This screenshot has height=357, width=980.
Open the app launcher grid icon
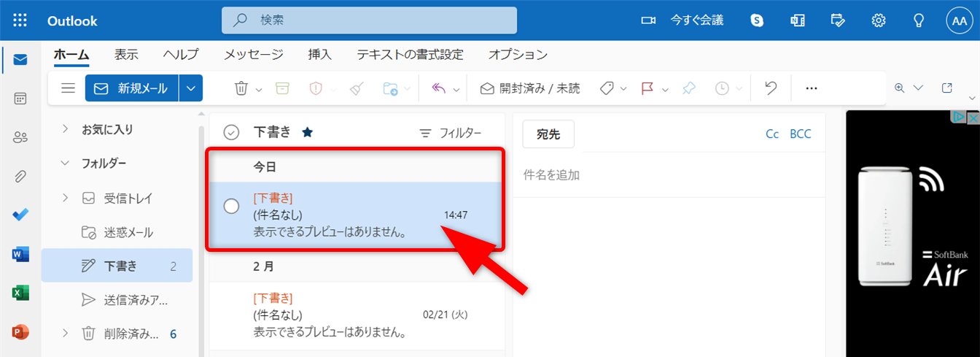click(x=20, y=20)
